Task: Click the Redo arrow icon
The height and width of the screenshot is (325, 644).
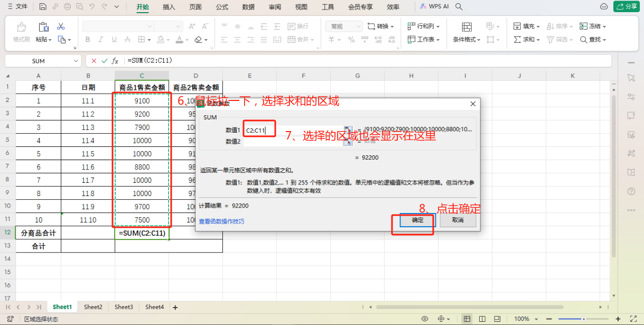Action: point(105,7)
